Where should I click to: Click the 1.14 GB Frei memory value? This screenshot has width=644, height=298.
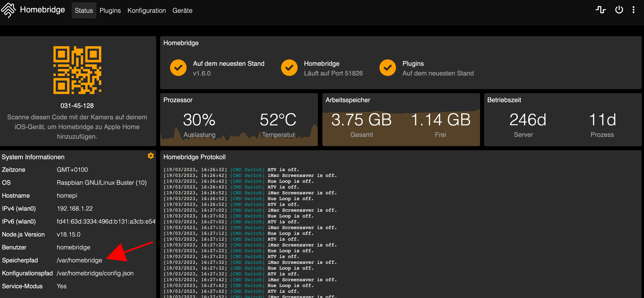[x=440, y=120]
